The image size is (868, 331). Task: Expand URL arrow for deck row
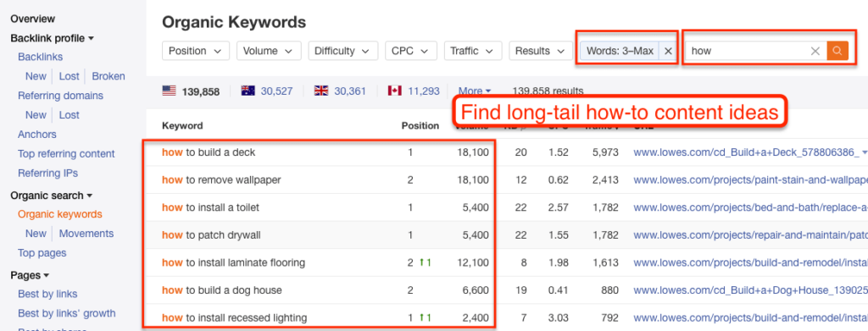[x=865, y=152]
